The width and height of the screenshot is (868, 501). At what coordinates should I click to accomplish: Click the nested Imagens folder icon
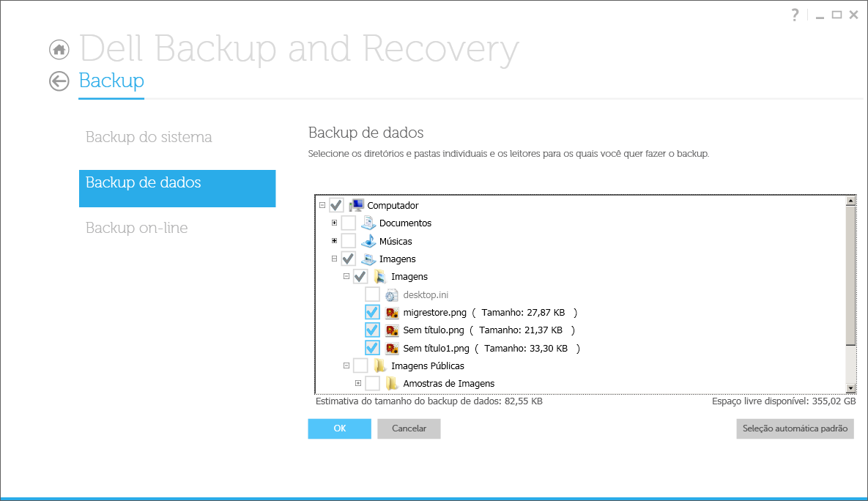[x=379, y=277]
